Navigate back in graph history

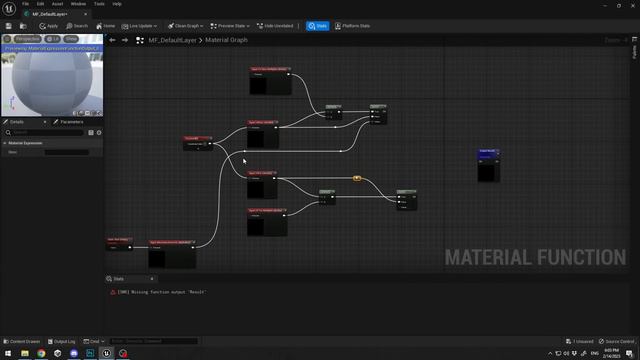(112, 40)
